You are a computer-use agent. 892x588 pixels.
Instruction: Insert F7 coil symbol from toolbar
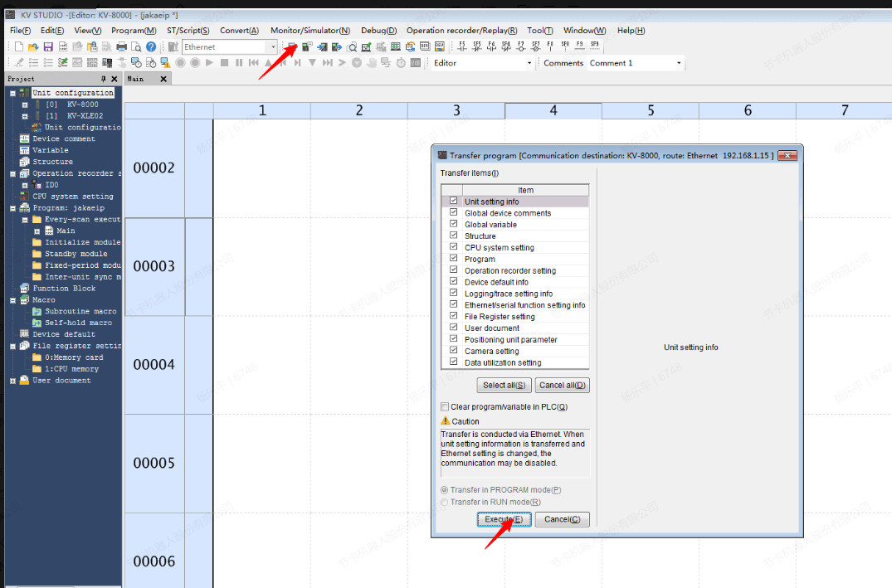point(520,46)
